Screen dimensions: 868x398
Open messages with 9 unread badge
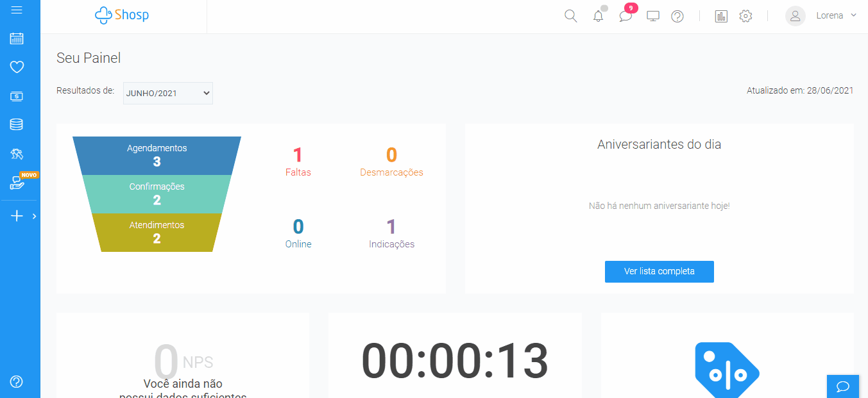click(x=625, y=16)
